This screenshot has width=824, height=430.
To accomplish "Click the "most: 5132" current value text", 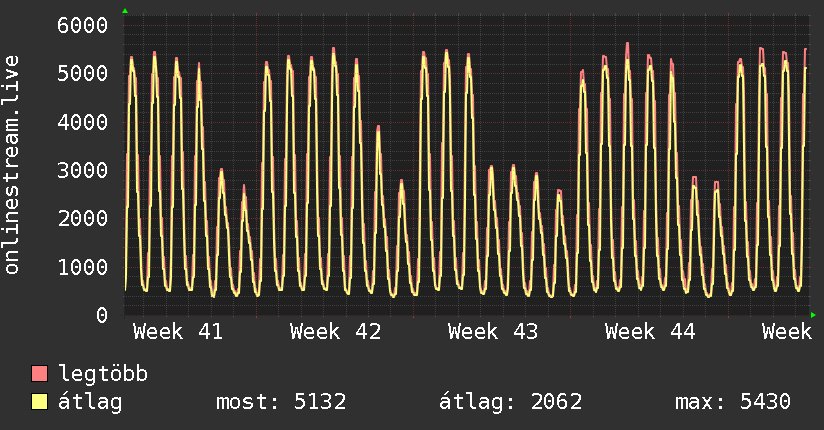I will tap(281, 402).
